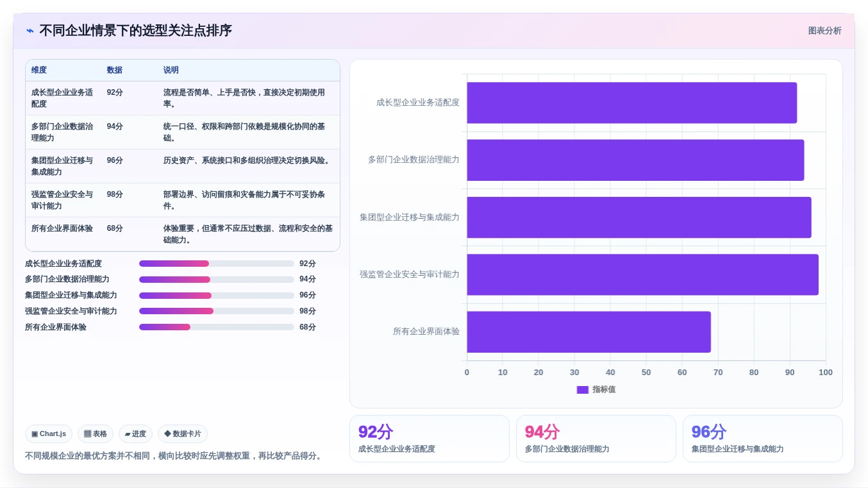
Task: Click description starting 历史资产
Action: pos(247,160)
